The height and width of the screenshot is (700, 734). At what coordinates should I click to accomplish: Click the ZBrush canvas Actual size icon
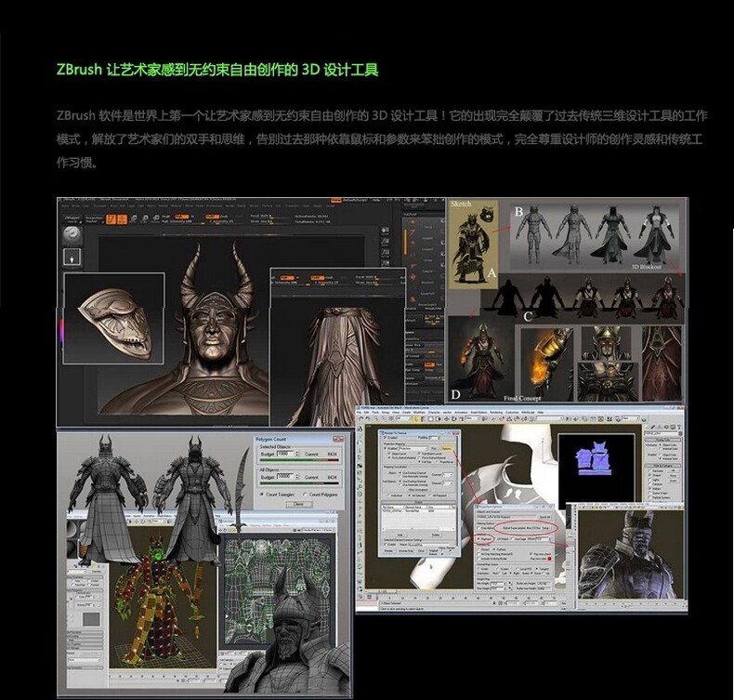point(386,253)
